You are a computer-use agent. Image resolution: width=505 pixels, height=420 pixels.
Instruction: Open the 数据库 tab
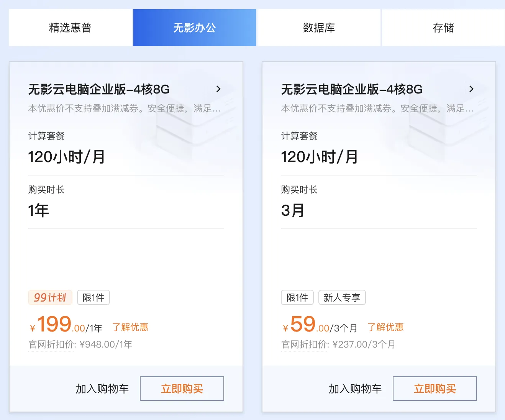click(x=319, y=28)
